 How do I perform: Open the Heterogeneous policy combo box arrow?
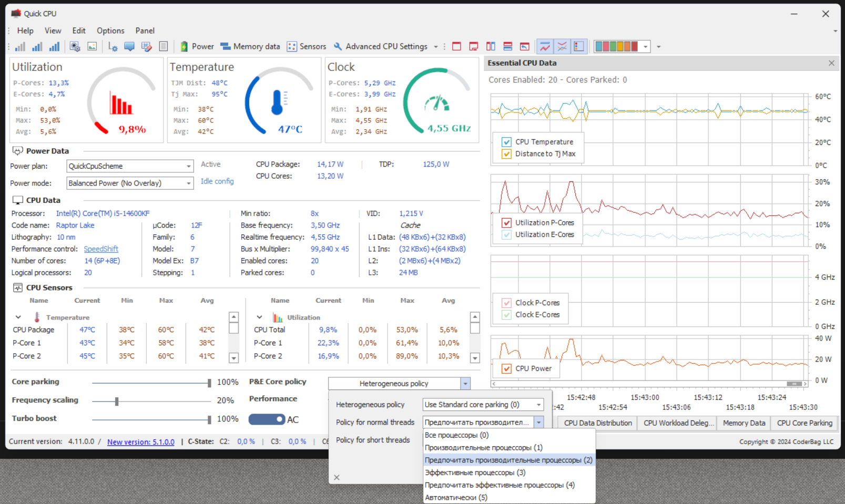465,384
